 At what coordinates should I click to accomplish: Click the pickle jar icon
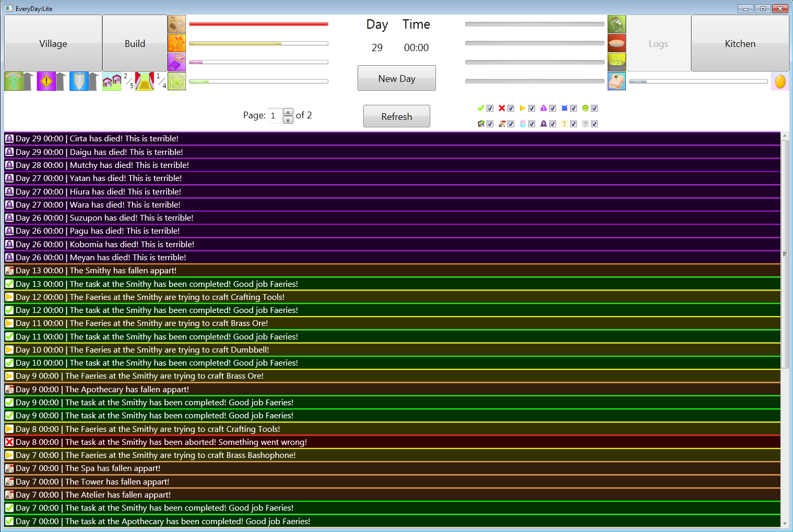click(x=617, y=24)
